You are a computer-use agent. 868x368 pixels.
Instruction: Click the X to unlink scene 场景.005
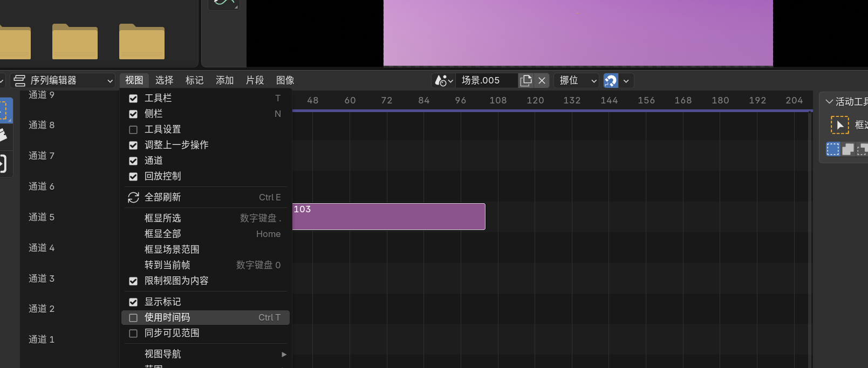[x=542, y=80]
